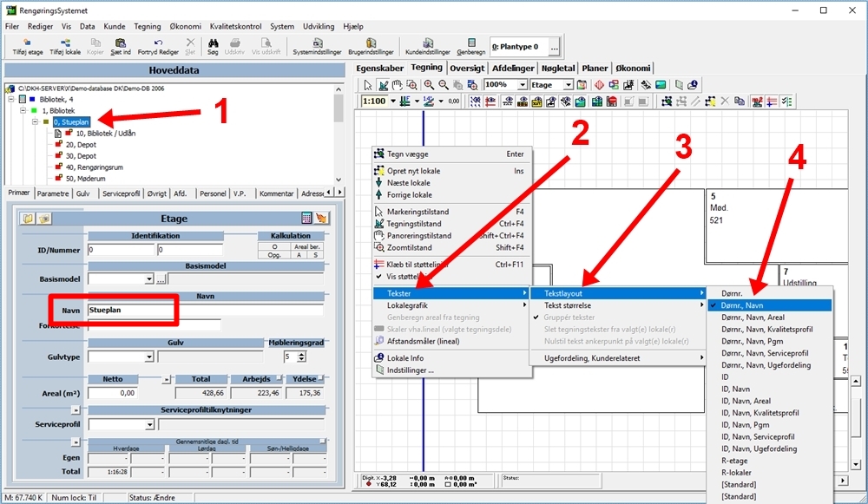The width and height of the screenshot is (868, 504).
Task: Click the tree view vertical scrollbar
Action: [339, 134]
